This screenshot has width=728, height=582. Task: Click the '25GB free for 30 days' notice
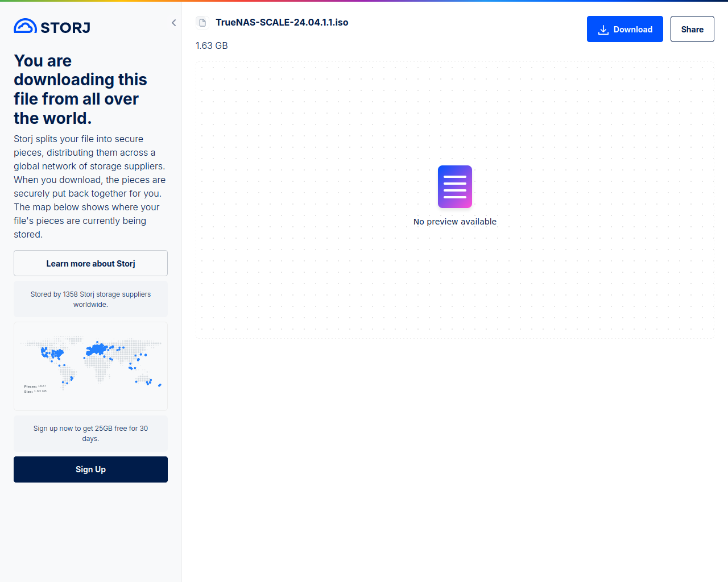click(x=90, y=434)
